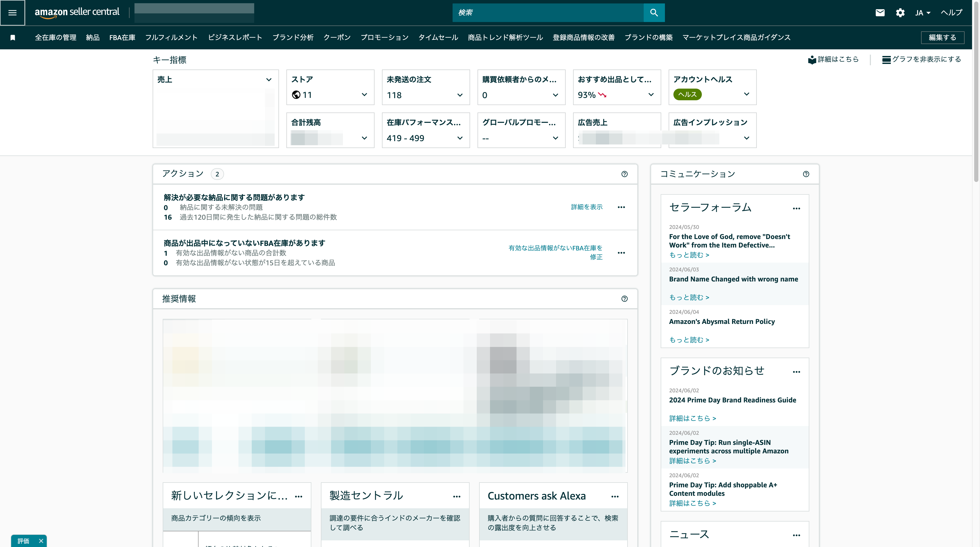
Task: Open 製造セントラル card options
Action: tap(457, 496)
